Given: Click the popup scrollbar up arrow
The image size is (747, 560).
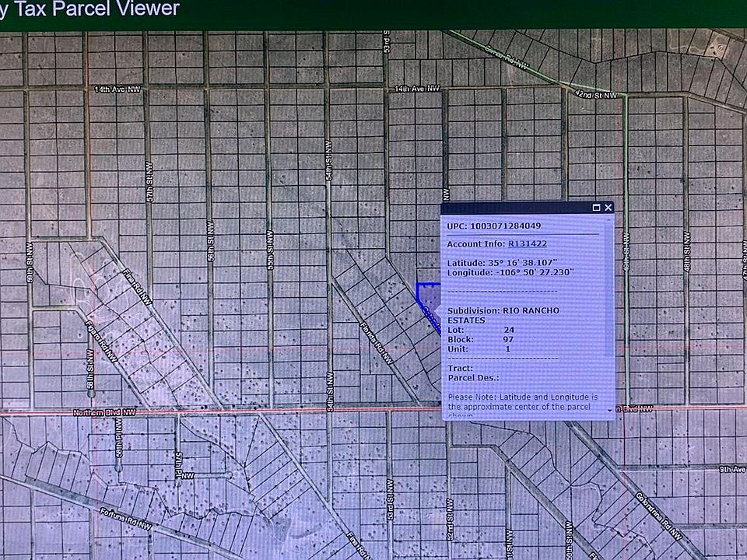Looking at the screenshot, I should point(610,220).
